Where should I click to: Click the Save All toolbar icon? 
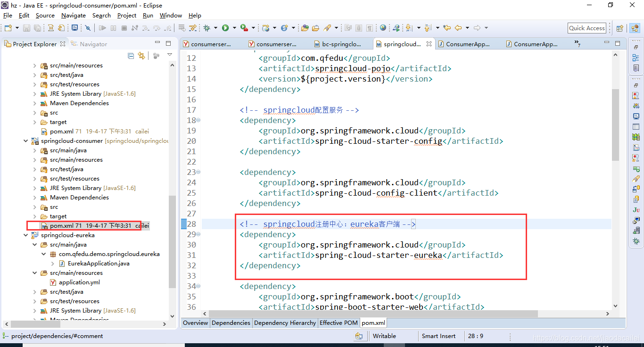(x=38, y=28)
